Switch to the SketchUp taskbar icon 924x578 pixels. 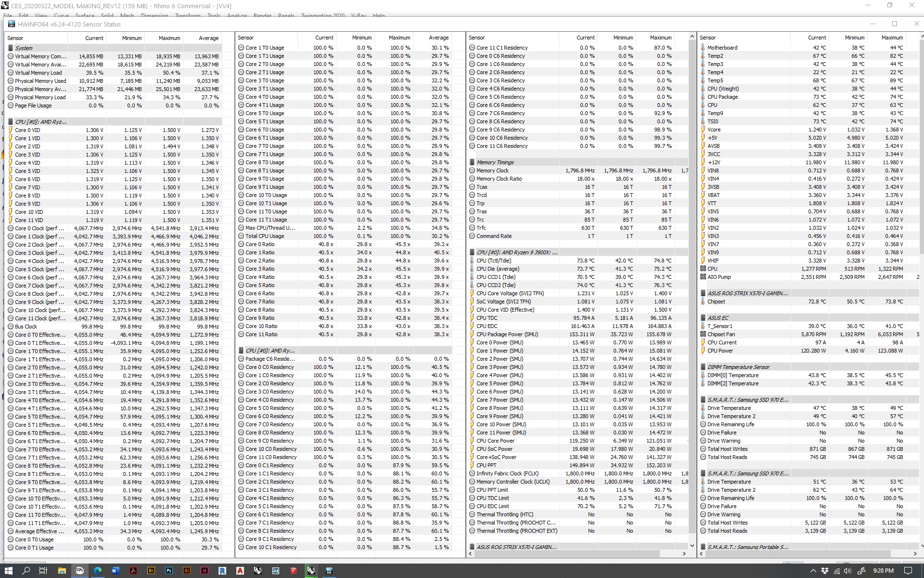(294, 571)
